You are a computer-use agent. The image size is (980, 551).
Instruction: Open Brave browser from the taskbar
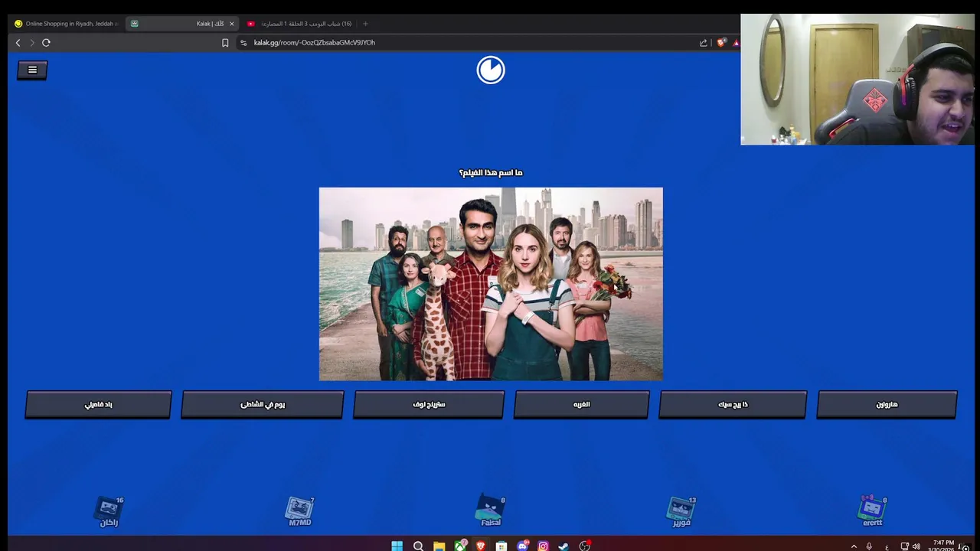click(x=481, y=546)
